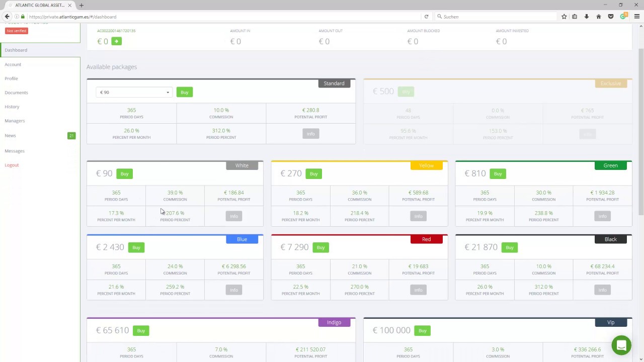Buy the Black € 21 870 package

(x=510, y=247)
